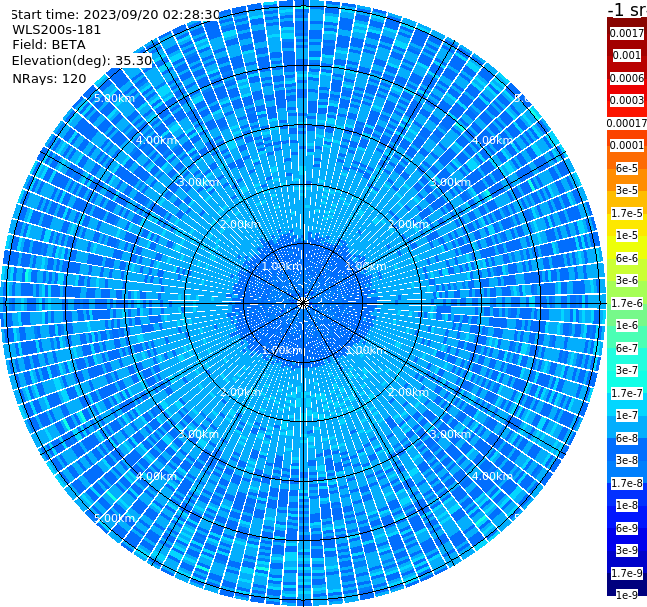The height and width of the screenshot is (607, 647).
Task: Select the 1.7e-5 colorbar value
Action: [627, 213]
